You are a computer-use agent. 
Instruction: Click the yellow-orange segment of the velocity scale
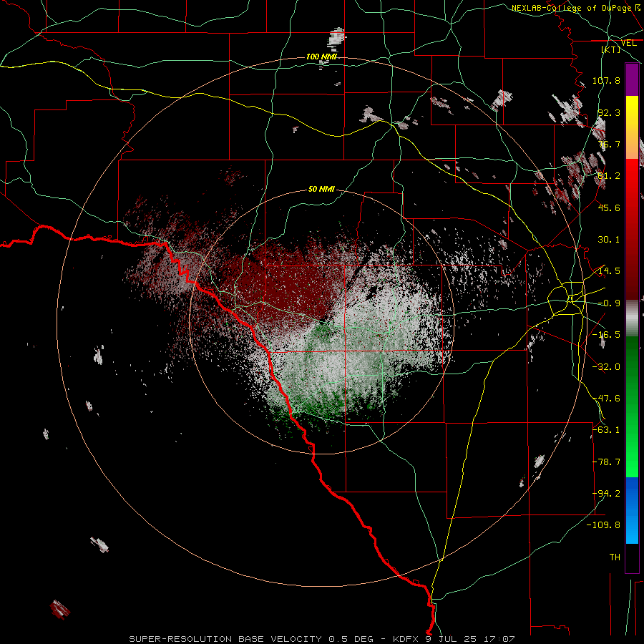click(632, 127)
